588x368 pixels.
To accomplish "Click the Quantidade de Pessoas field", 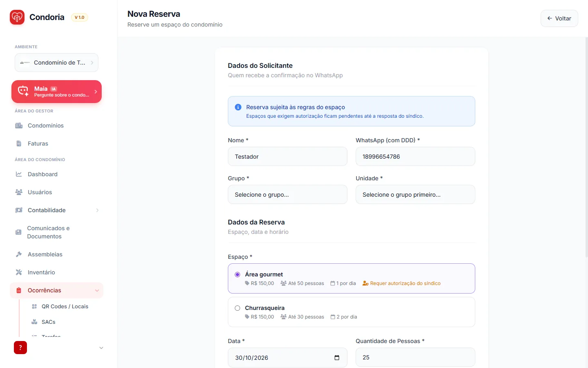I will 415,357.
